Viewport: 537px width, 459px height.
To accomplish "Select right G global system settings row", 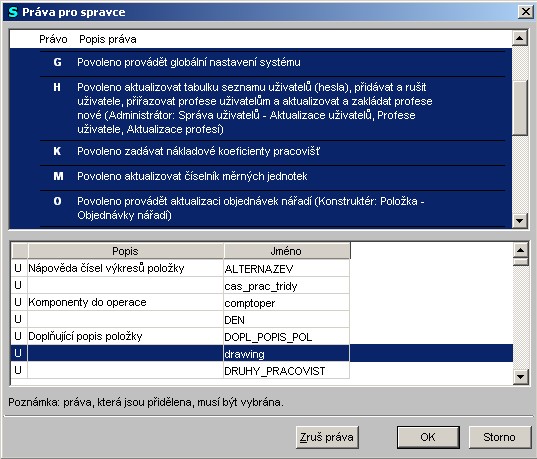I will [x=272, y=63].
